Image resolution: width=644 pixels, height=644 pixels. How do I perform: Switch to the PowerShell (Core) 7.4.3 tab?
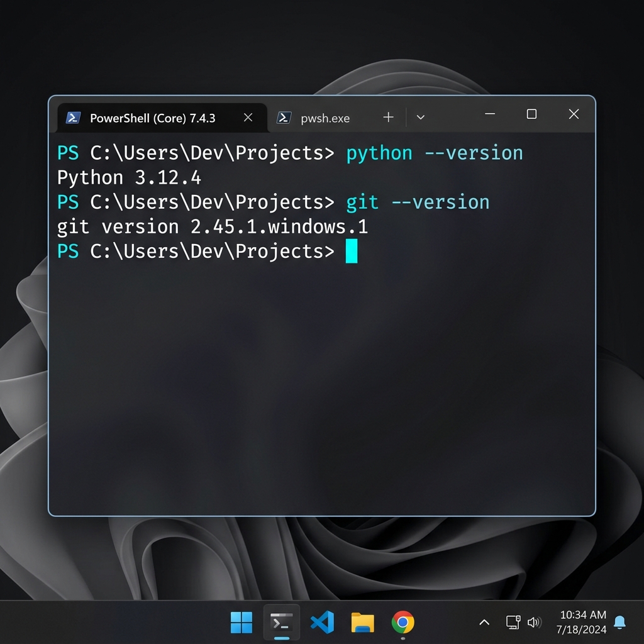pyautogui.click(x=162, y=118)
